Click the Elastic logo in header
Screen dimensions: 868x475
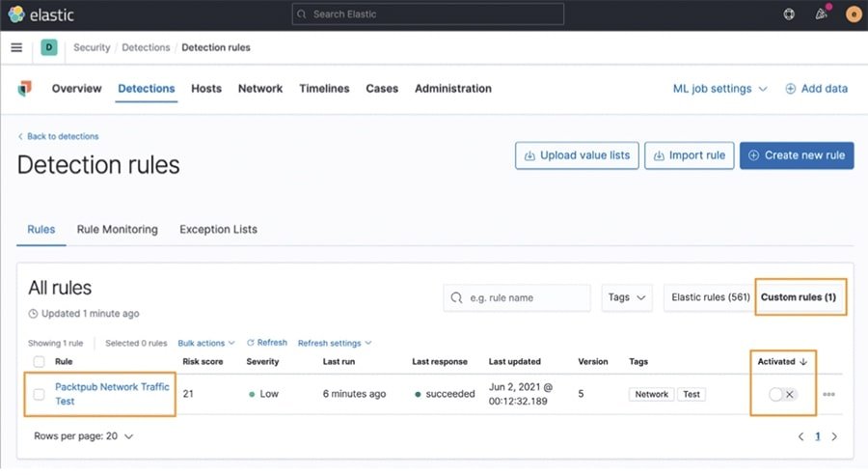click(41, 14)
